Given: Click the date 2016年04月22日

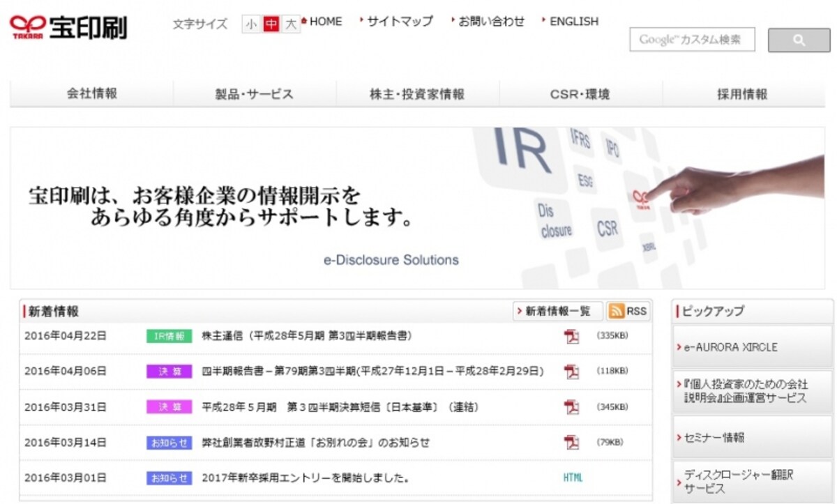Looking at the screenshot, I should coord(66,336).
